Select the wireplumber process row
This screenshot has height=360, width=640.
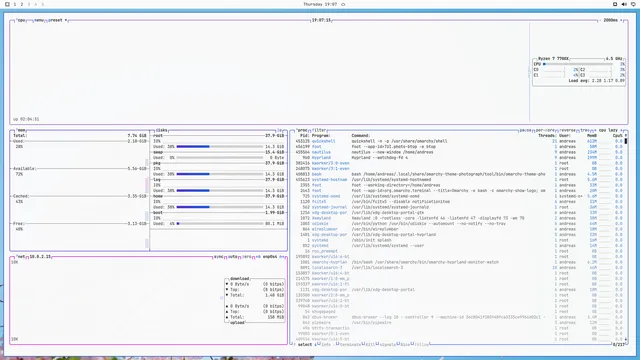pyautogui.click(x=459, y=229)
